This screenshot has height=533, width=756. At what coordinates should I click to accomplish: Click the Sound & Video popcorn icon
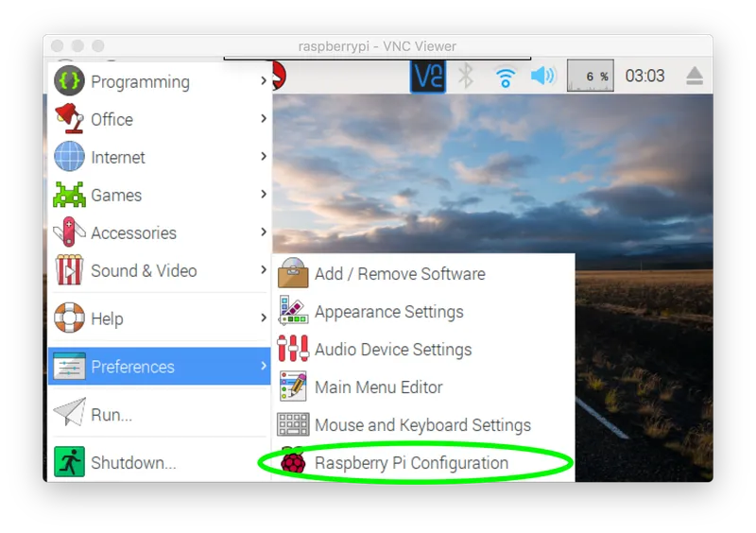coord(69,270)
